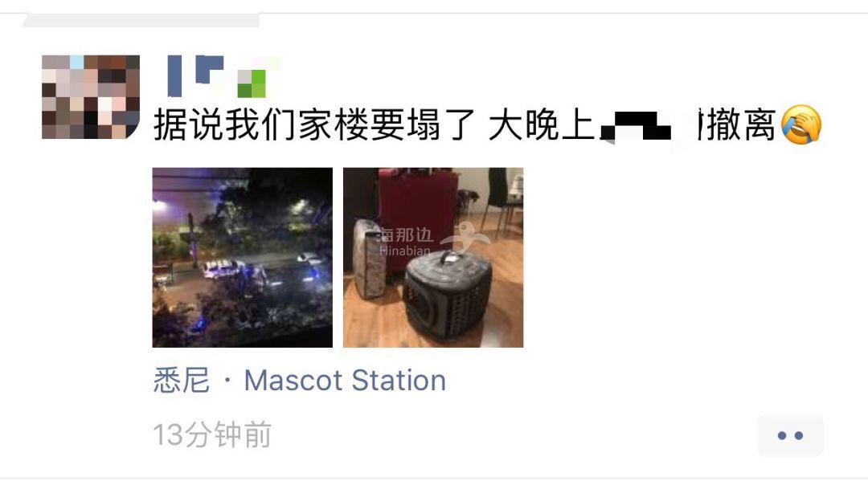Screen dimensions: 868x481
Task: Click the black censored bar in the text
Action: [636, 125]
